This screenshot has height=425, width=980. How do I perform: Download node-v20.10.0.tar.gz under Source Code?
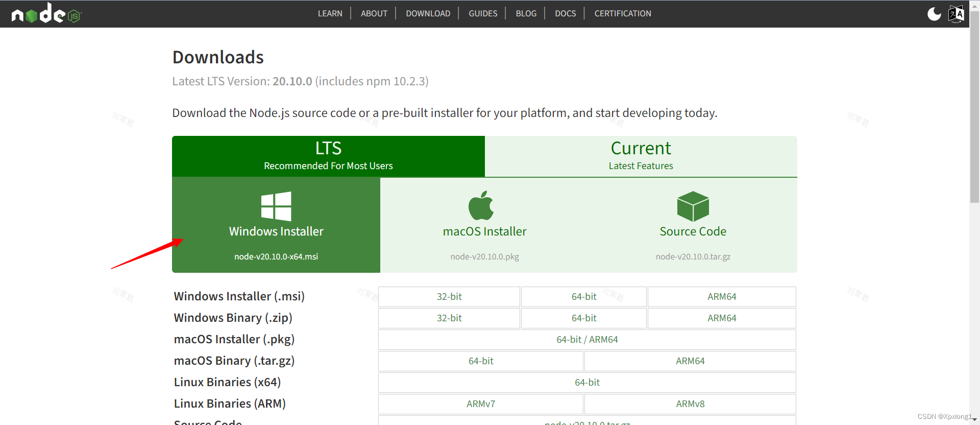(x=693, y=256)
